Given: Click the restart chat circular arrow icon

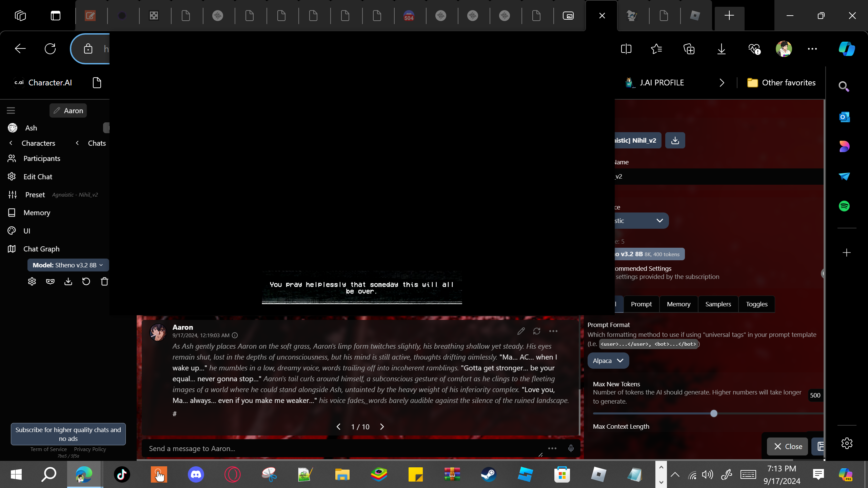Looking at the screenshot, I should click(x=86, y=282).
